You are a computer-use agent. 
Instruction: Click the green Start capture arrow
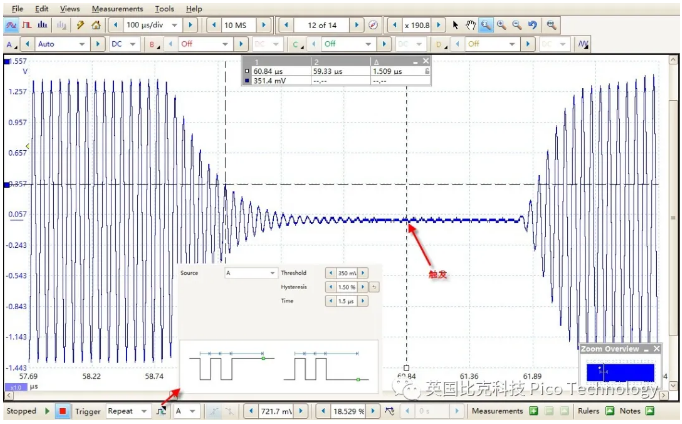click(47, 411)
